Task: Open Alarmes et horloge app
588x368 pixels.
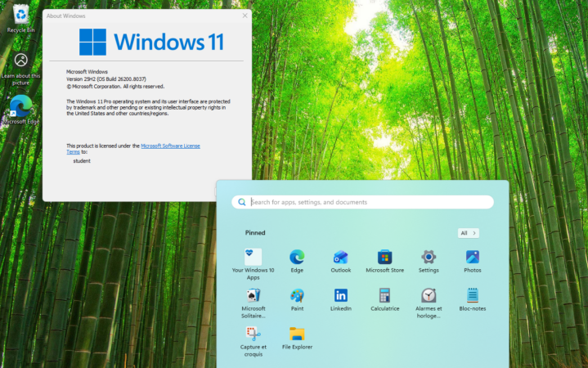Action: [x=429, y=303]
